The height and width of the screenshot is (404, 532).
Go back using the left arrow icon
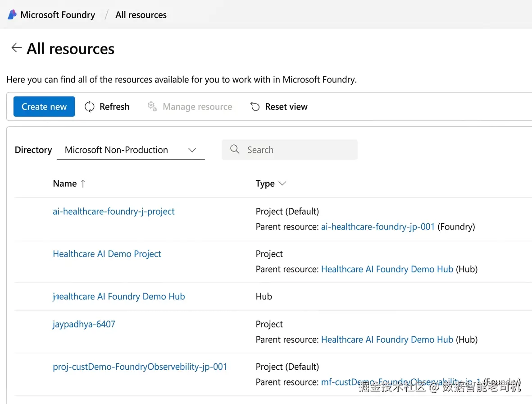(16, 48)
